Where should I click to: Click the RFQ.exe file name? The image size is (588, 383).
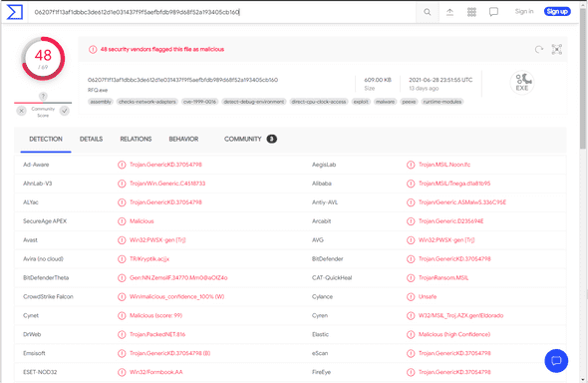pos(98,90)
